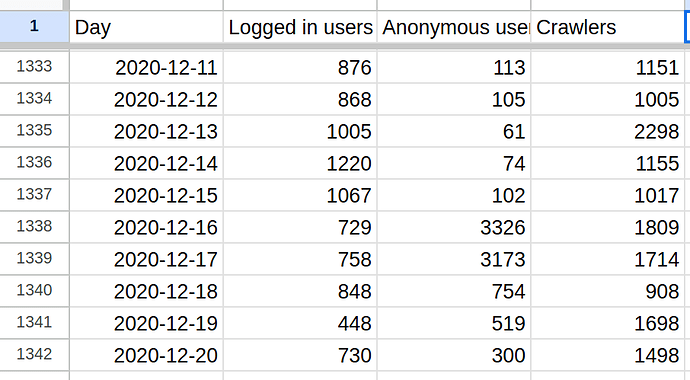This screenshot has height=380, width=690.
Task: Select the Logged in users header cell
Action: 300,27
